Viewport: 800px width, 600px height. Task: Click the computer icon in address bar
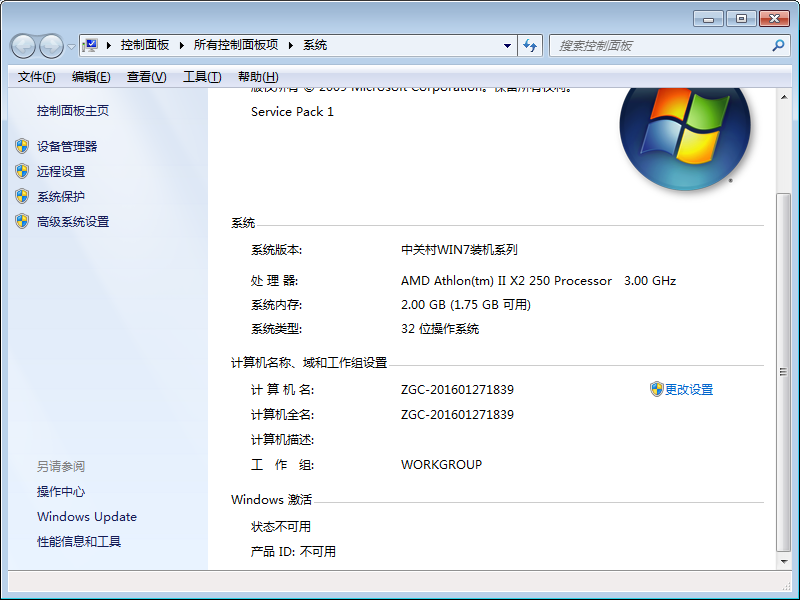[x=90, y=45]
